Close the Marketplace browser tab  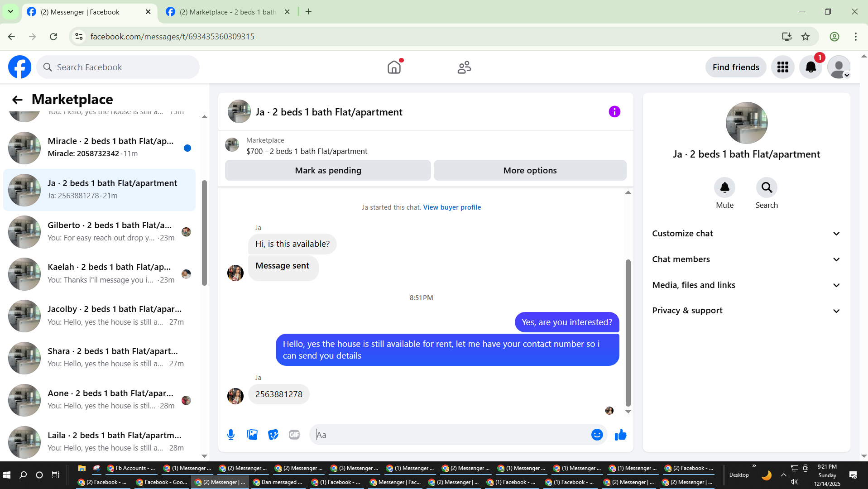click(x=287, y=12)
